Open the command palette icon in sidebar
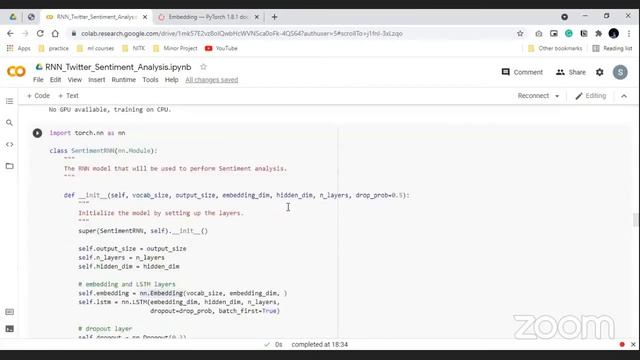This screenshot has width=640, height=360. point(9,312)
